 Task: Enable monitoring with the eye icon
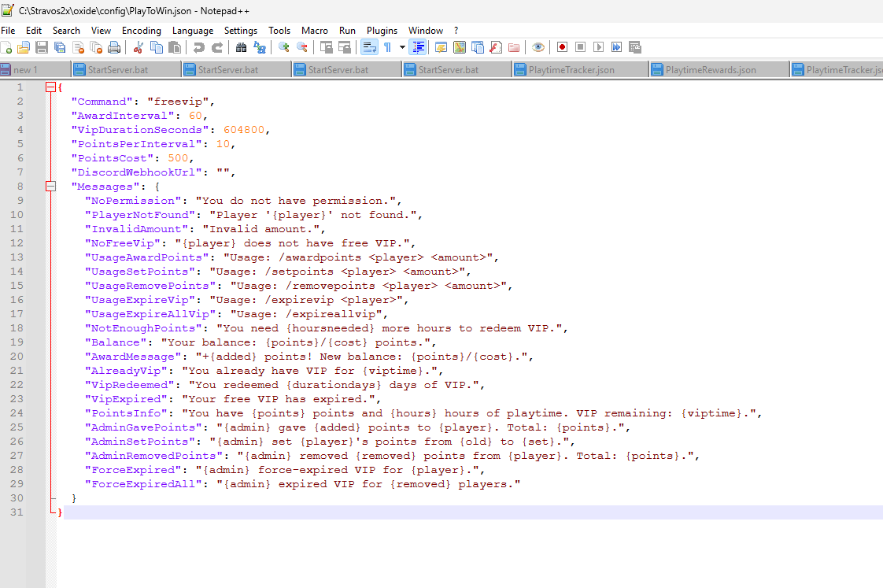coord(538,46)
